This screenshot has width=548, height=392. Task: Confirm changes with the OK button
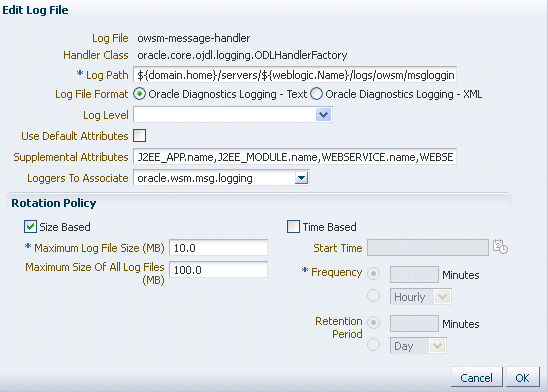[522, 377]
